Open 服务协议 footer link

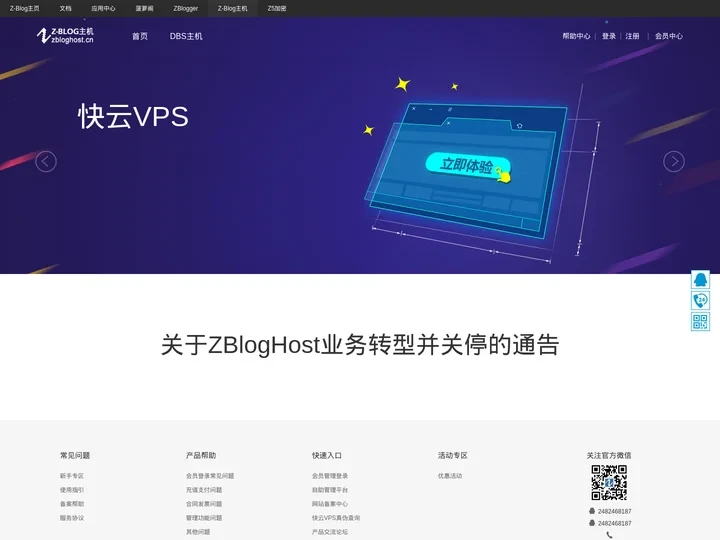[72, 518]
